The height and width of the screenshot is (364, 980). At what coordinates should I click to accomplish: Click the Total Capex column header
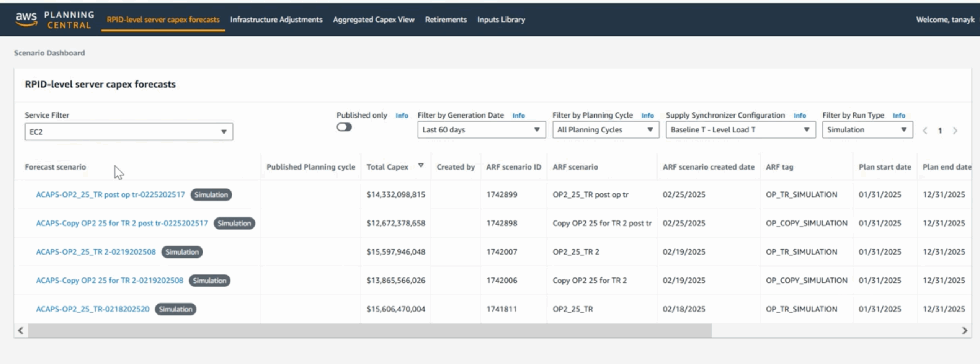(387, 167)
